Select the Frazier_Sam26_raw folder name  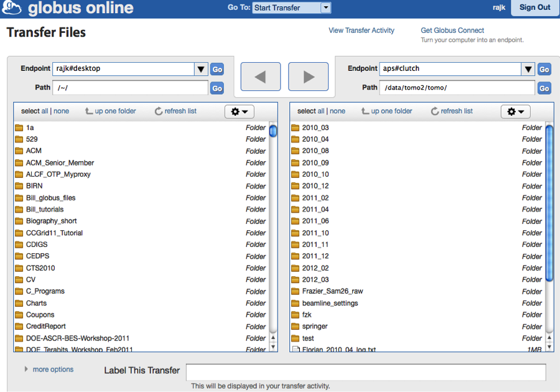(x=332, y=291)
